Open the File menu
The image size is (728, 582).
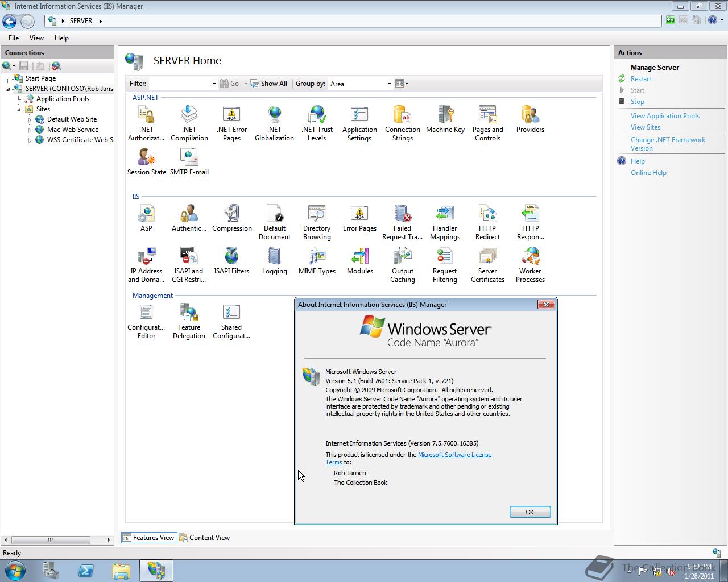[14, 38]
